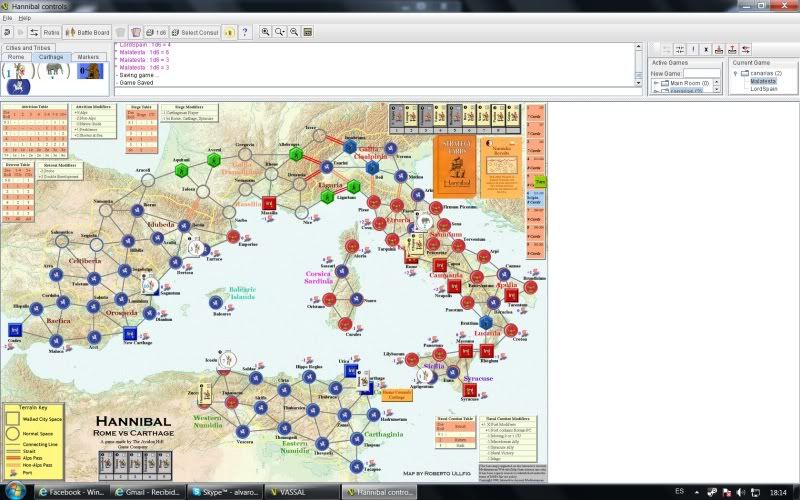Click the black X icon in the server panel

706,49
